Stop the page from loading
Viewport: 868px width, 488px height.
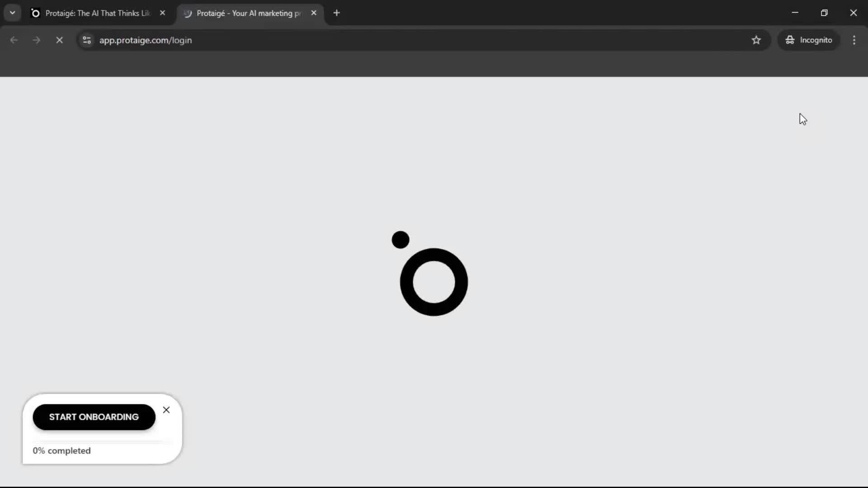tap(59, 40)
